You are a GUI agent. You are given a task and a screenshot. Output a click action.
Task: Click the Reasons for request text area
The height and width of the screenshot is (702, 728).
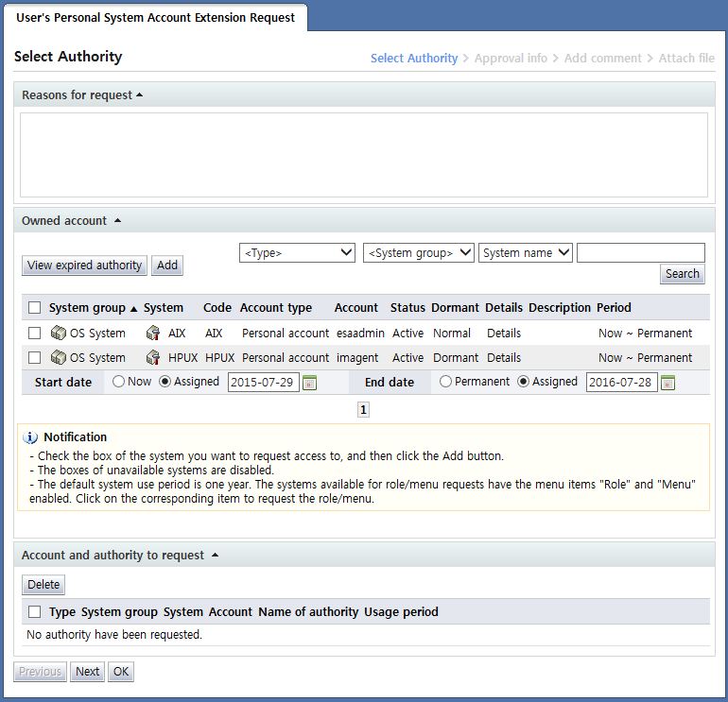[364, 155]
